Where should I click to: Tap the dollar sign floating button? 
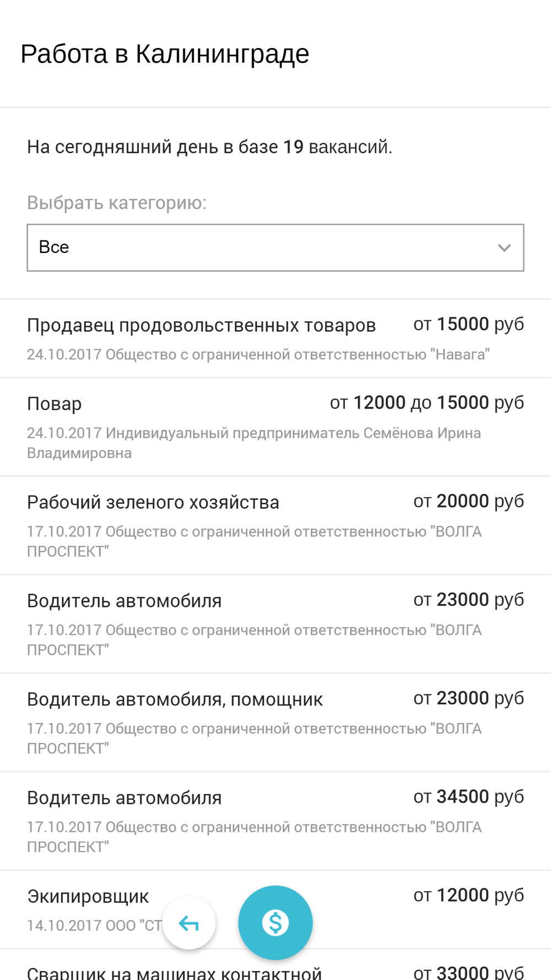(x=275, y=923)
